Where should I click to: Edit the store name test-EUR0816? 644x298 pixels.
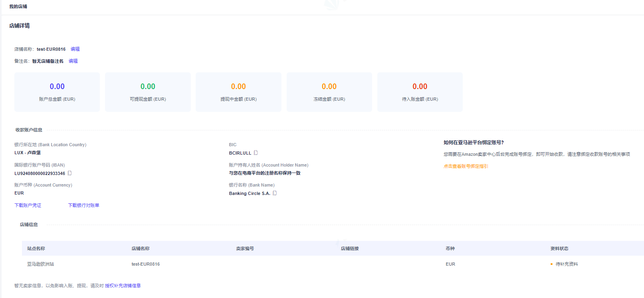(75, 49)
